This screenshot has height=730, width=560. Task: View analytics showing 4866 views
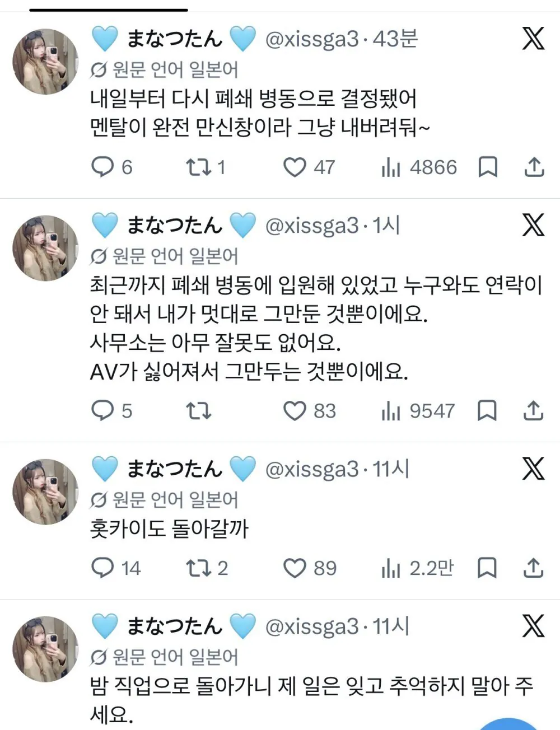(x=419, y=167)
